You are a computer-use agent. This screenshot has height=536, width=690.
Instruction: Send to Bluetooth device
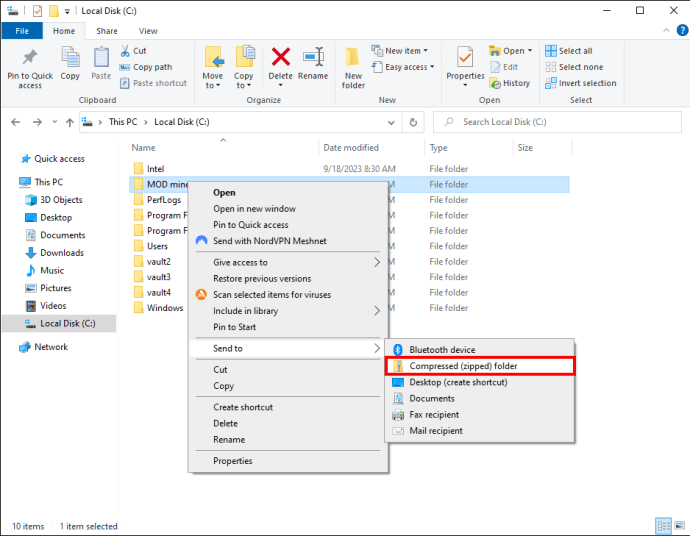tap(480, 350)
